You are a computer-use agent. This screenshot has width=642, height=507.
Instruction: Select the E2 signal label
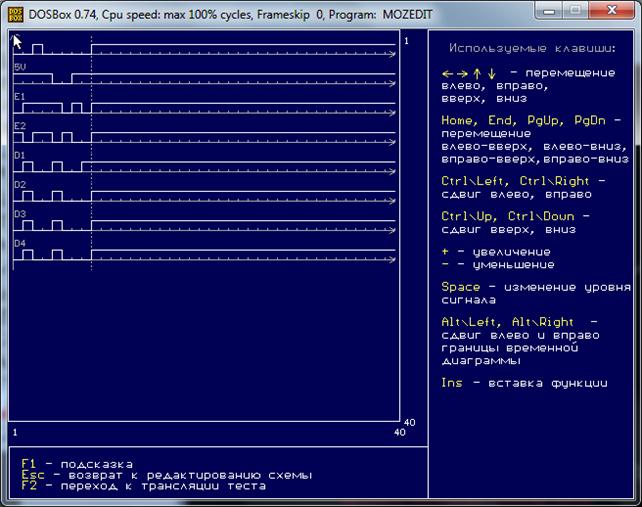(x=20, y=126)
